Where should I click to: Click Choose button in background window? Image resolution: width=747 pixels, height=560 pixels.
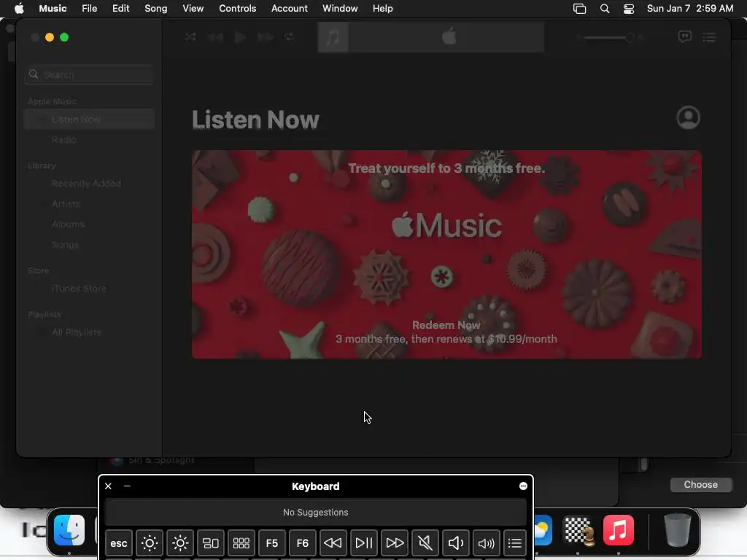click(x=701, y=484)
